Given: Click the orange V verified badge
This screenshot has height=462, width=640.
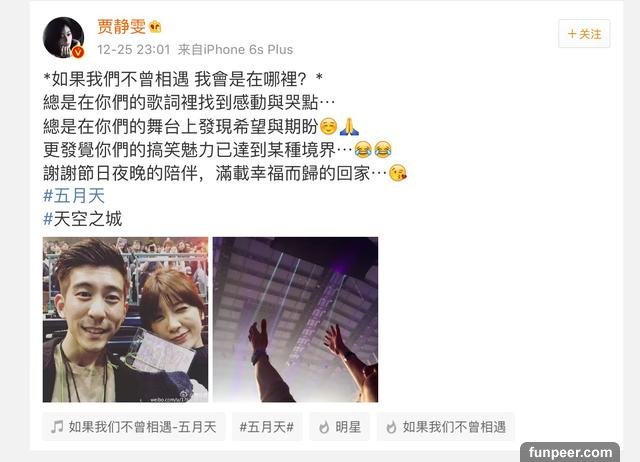Looking at the screenshot, I should tap(78, 52).
